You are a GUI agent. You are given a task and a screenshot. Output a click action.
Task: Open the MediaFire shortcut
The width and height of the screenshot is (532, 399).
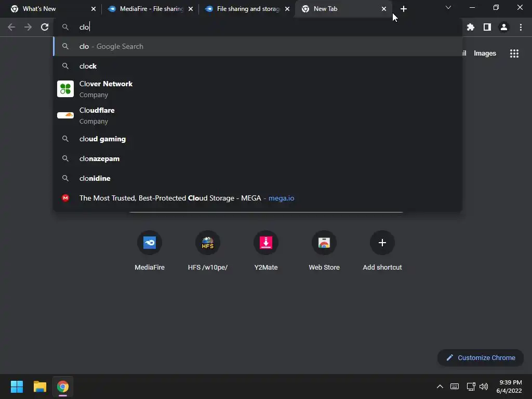pos(150,250)
